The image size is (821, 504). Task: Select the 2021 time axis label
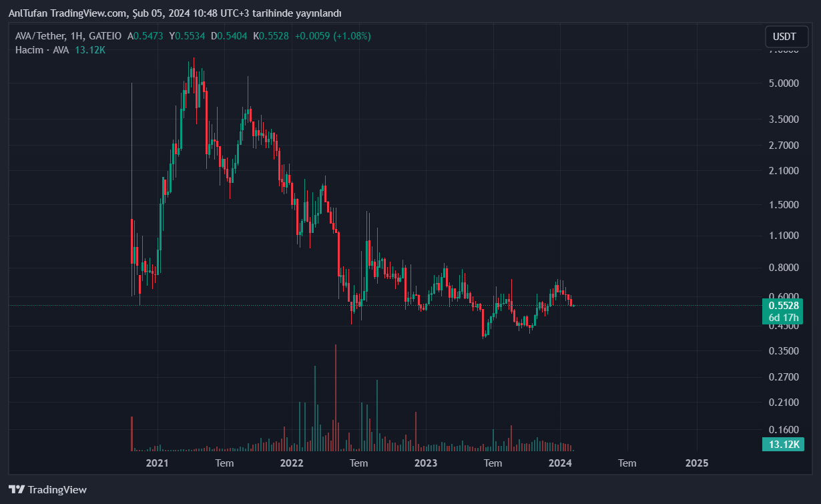click(x=157, y=463)
